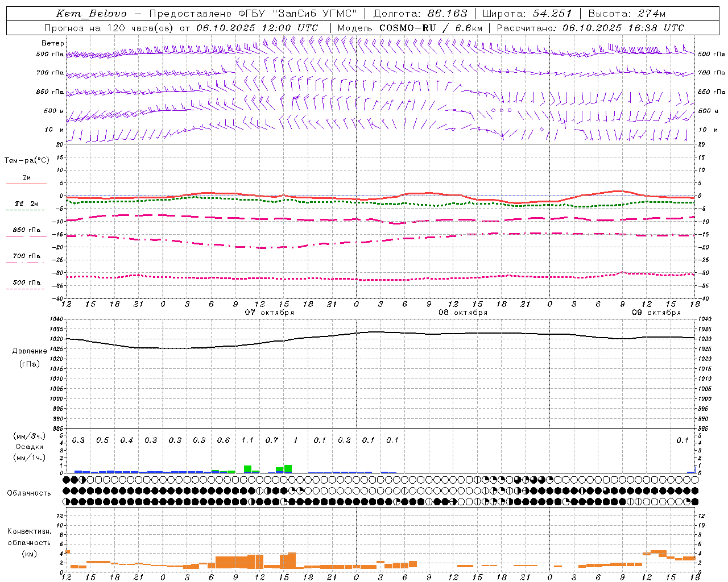Click the 985 tick on right pressure axis
Image resolution: width=728 pixels, height=582 pixels.
[x=704, y=429]
